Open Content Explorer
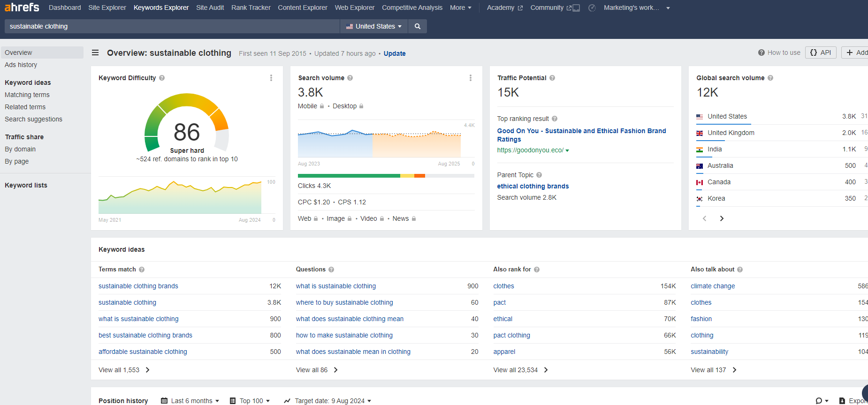 tap(303, 7)
